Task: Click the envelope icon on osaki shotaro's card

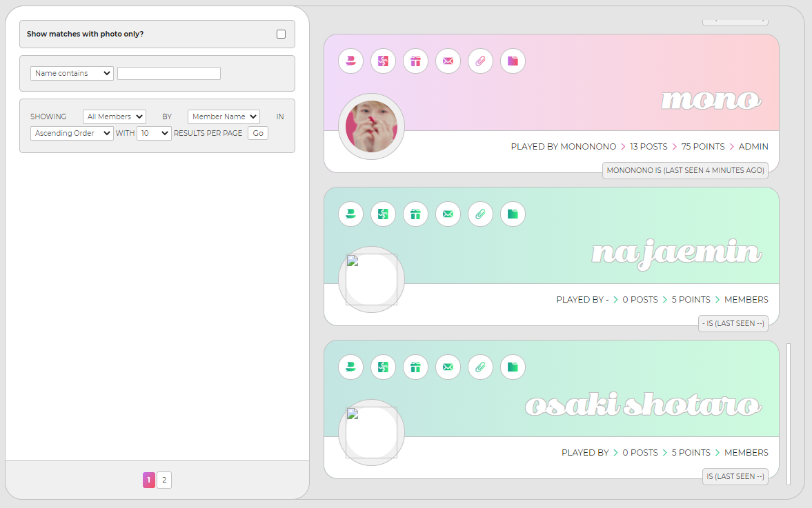Action: click(448, 367)
